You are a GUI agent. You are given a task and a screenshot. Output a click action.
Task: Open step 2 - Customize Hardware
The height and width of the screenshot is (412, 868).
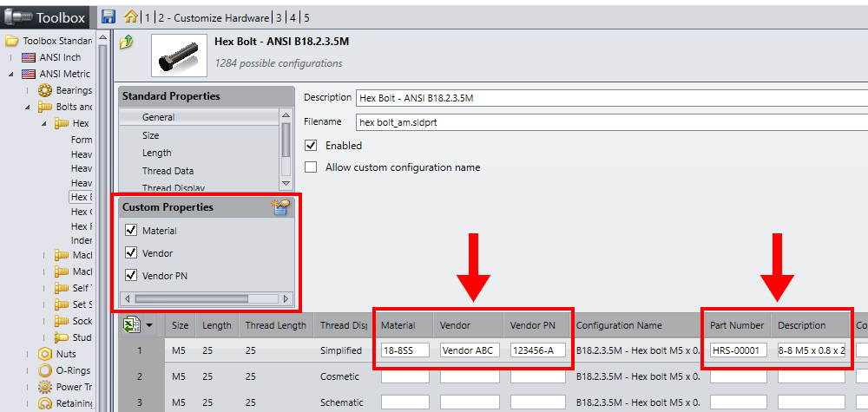(x=214, y=17)
